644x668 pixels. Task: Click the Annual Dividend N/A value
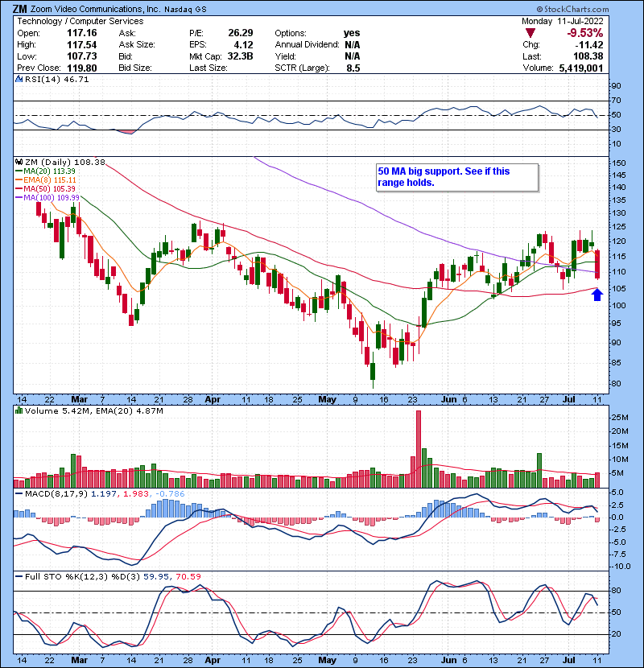[x=353, y=45]
